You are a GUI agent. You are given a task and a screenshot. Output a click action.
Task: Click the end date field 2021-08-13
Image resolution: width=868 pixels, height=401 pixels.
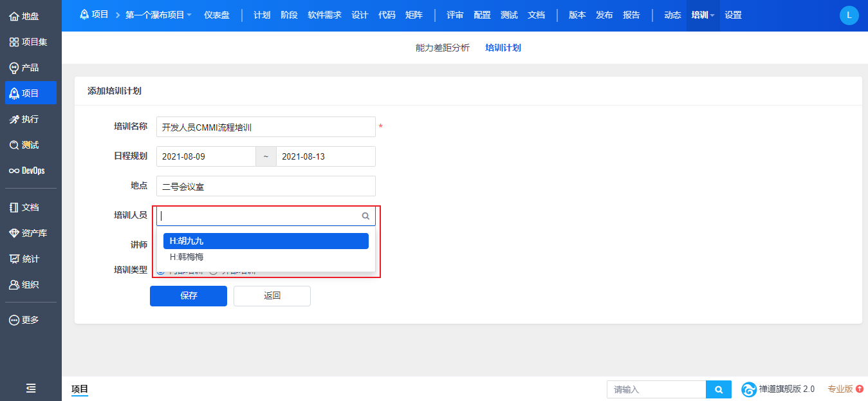tap(326, 156)
